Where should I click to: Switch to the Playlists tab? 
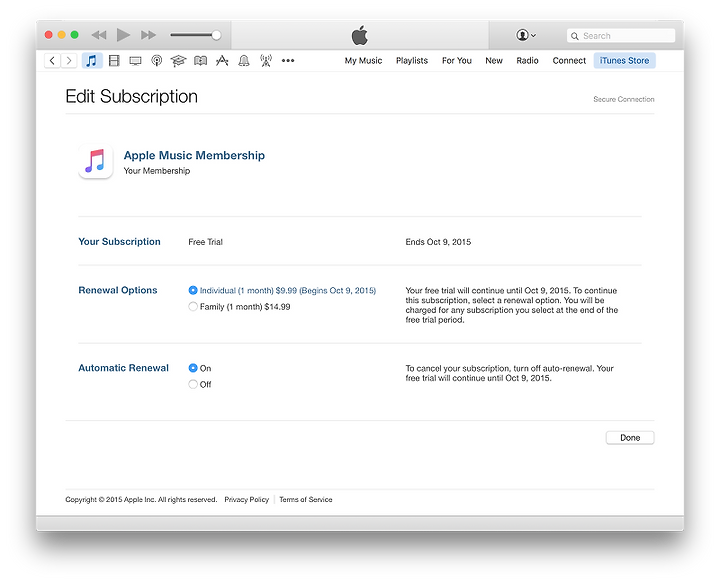pos(412,61)
